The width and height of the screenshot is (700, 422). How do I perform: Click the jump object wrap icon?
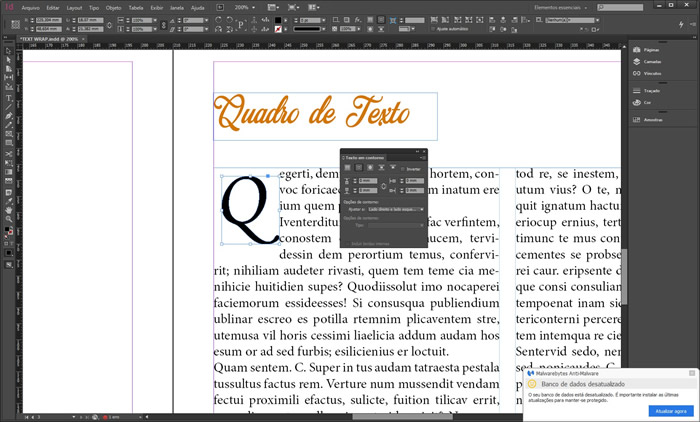pos(380,168)
